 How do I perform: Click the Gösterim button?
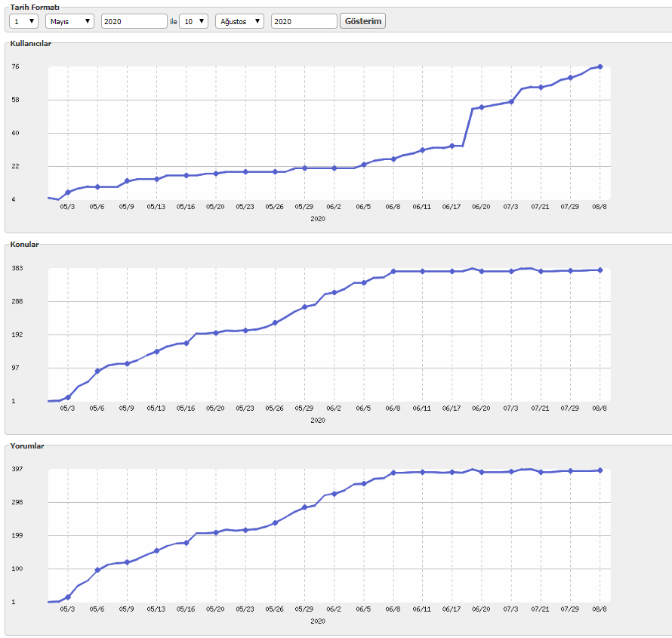click(362, 21)
